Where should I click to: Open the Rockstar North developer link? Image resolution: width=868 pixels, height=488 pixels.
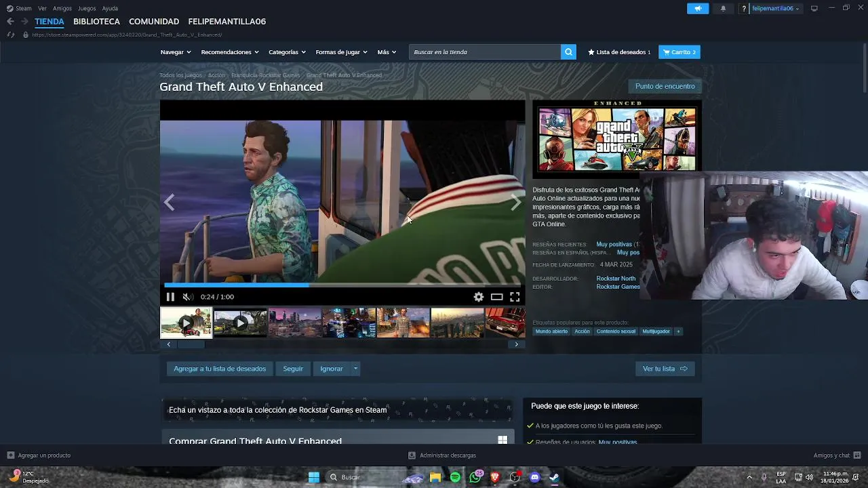616,279
